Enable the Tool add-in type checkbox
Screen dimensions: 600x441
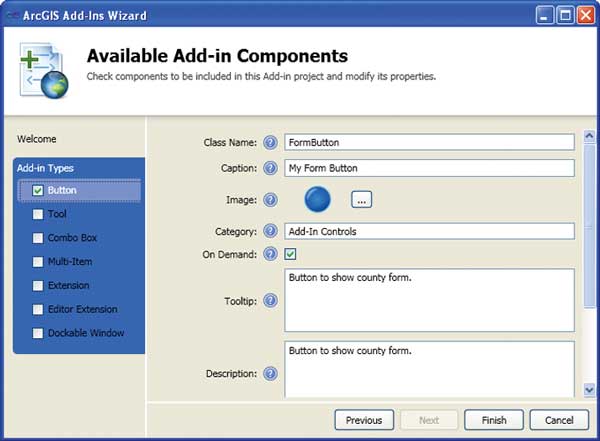click(38, 214)
